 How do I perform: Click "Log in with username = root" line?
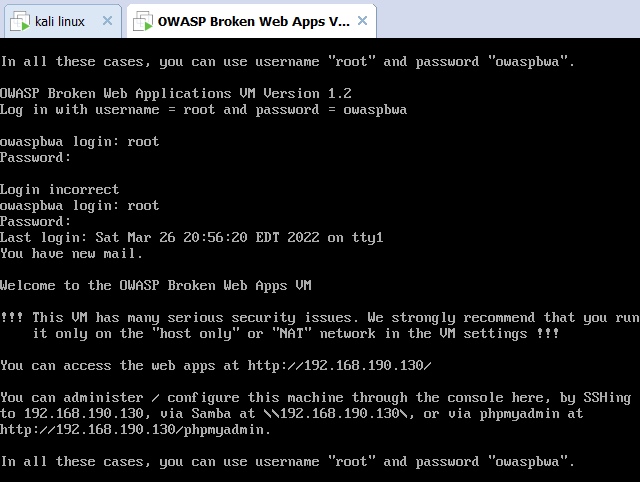click(204, 110)
